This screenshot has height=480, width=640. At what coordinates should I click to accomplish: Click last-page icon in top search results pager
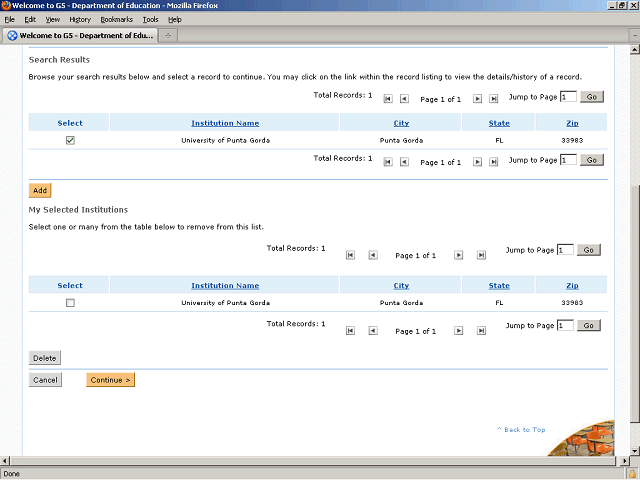click(x=494, y=98)
